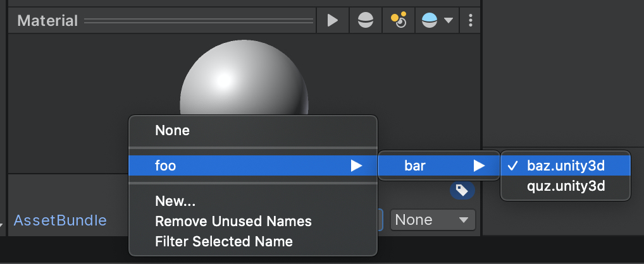Select None in the AssetBundle menu
The image size is (644, 264).
click(x=252, y=130)
